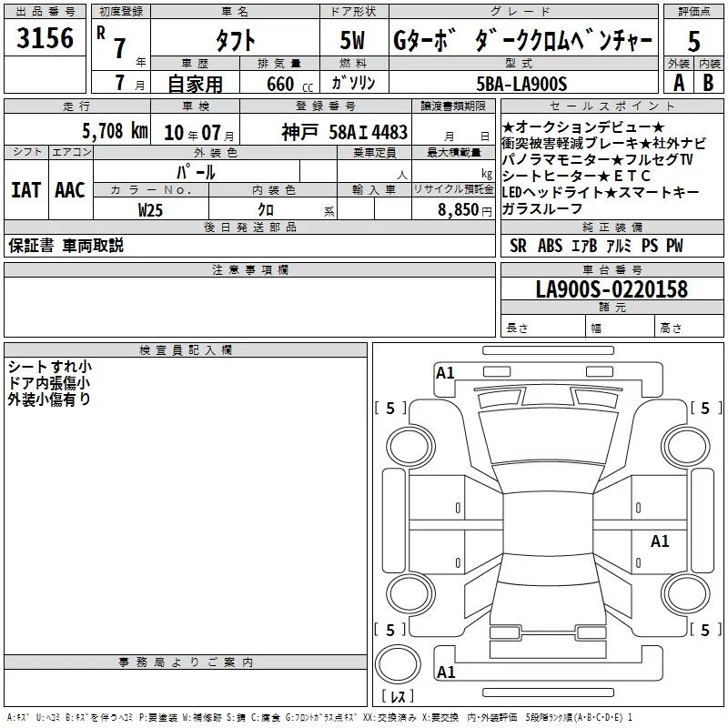Click the A1 mark on rear door
Viewport: 728px width, 728px height.
click(660, 541)
